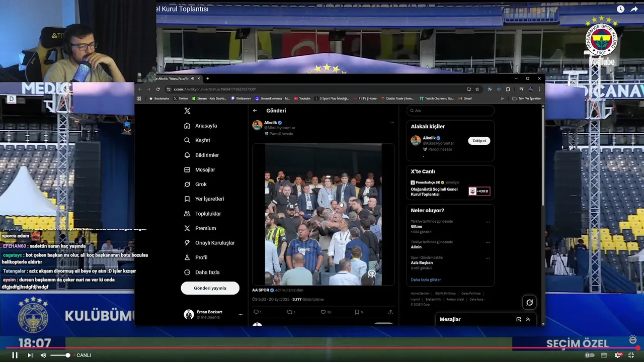The height and width of the screenshot is (362, 644).
Task: Open the Grok floating button
Action: [529, 302]
